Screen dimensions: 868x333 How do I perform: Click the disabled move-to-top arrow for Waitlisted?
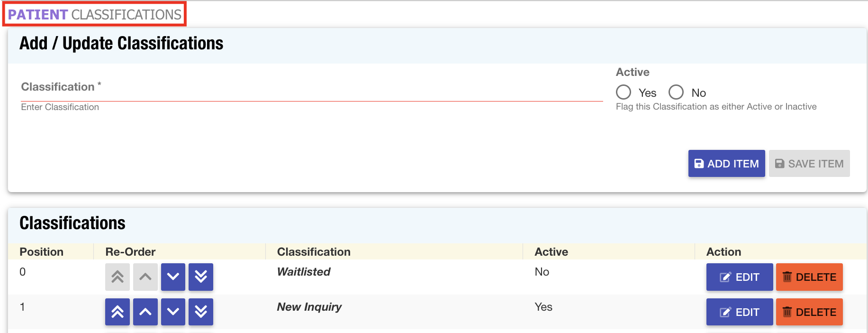(x=118, y=277)
